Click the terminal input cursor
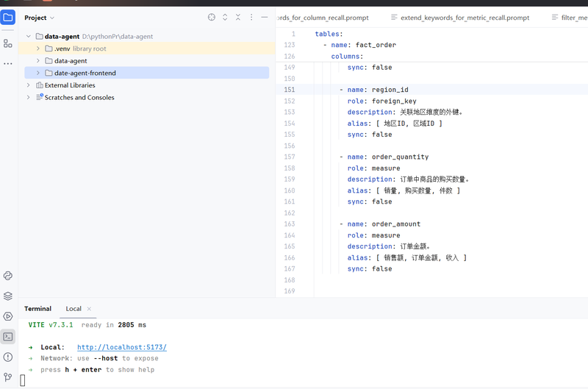Image resolution: width=588 pixels, height=389 pixels. pos(23,380)
